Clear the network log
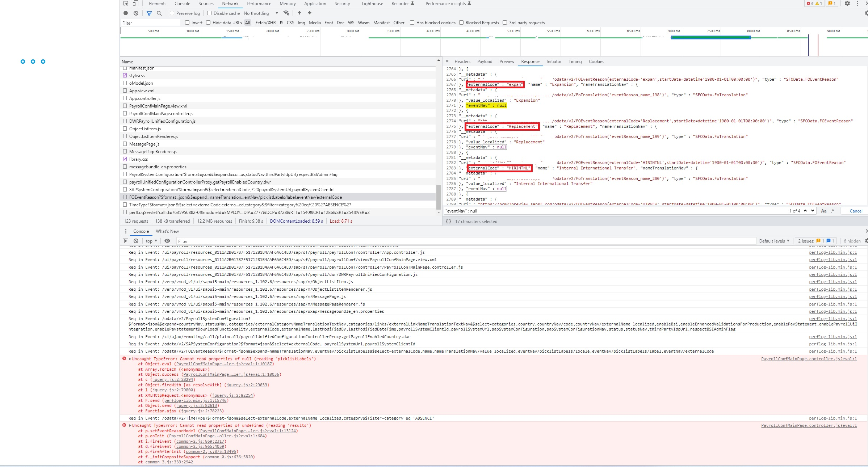This screenshot has height=467, width=868. pos(136,13)
